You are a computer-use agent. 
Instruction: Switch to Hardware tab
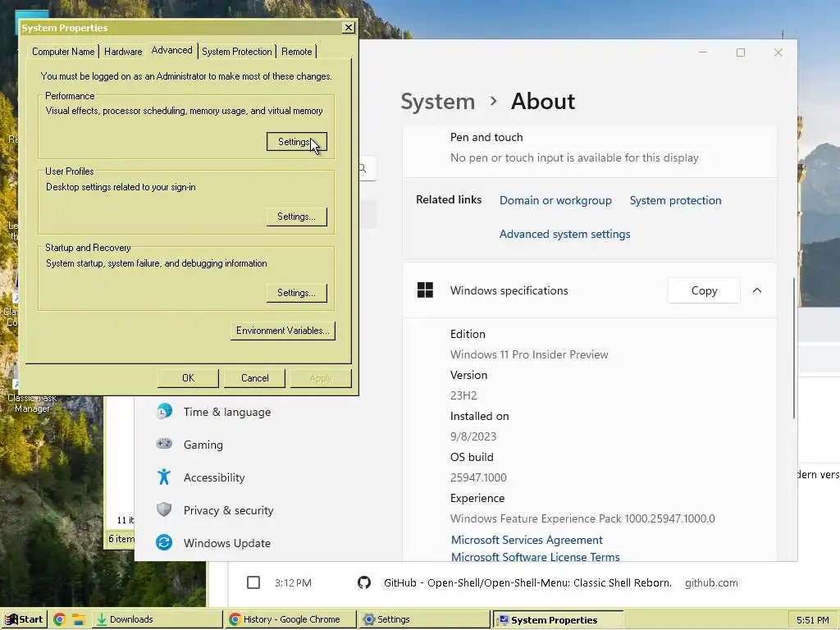pos(123,52)
